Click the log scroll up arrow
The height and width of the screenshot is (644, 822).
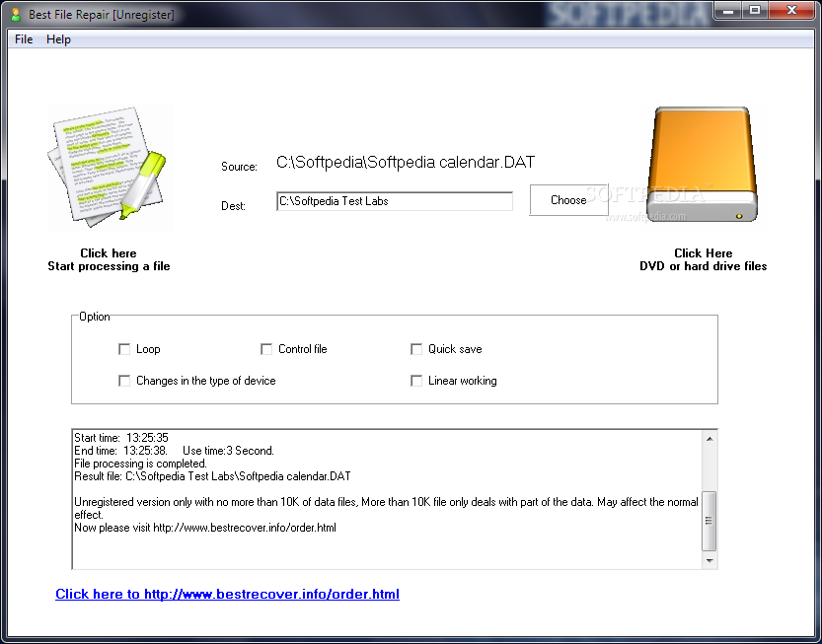pyautogui.click(x=710, y=439)
